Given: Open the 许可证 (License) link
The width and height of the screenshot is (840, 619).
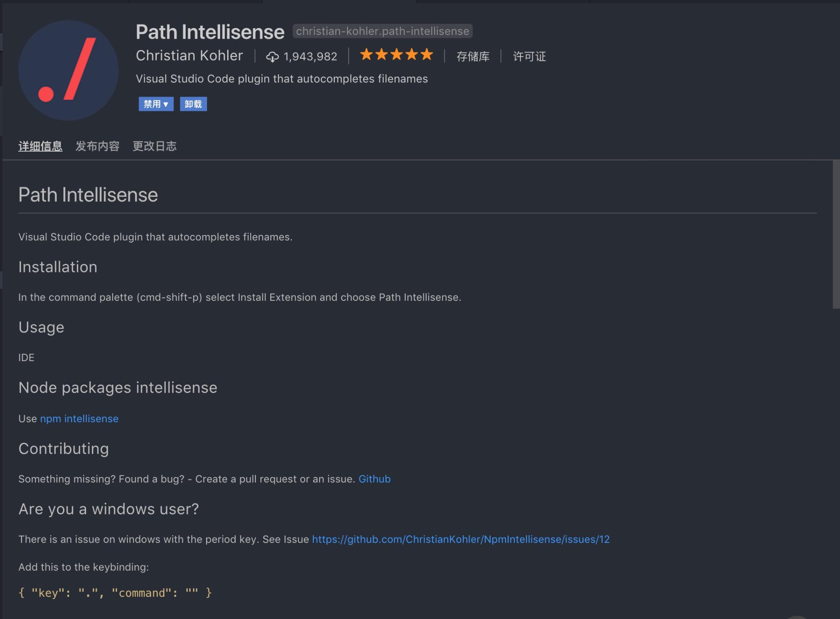Looking at the screenshot, I should [x=529, y=56].
